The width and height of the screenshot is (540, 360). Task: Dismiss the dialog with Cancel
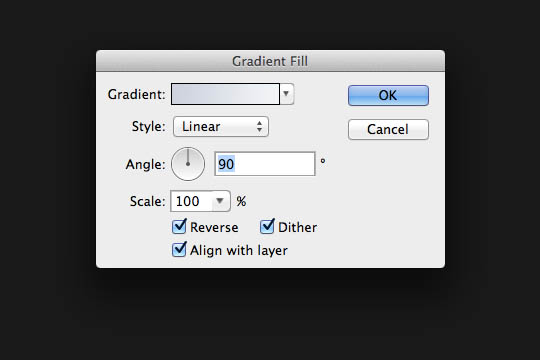pos(388,130)
